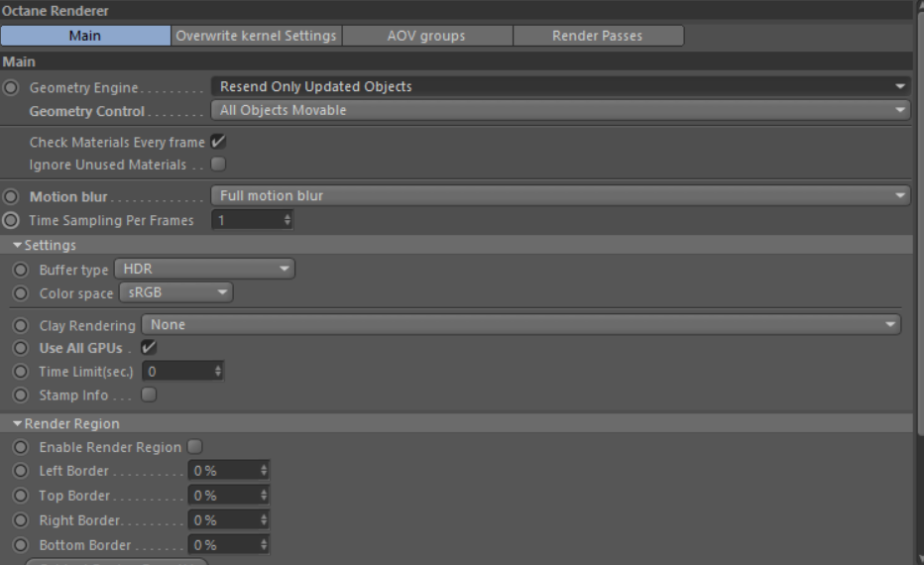Open the Color space dropdown

point(176,292)
